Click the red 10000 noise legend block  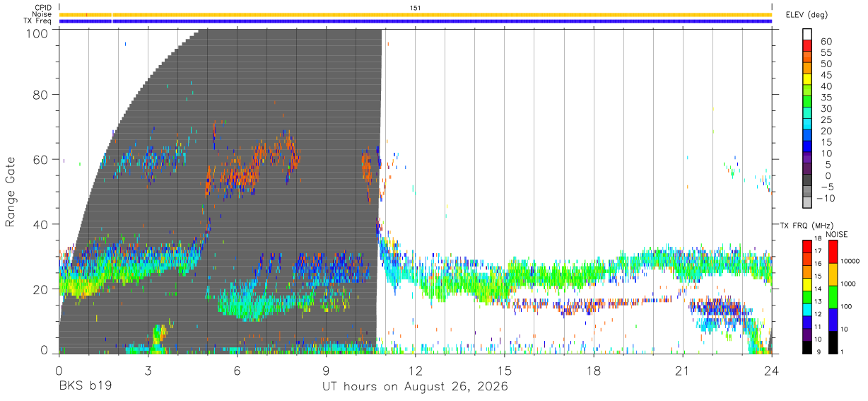pos(832,252)
